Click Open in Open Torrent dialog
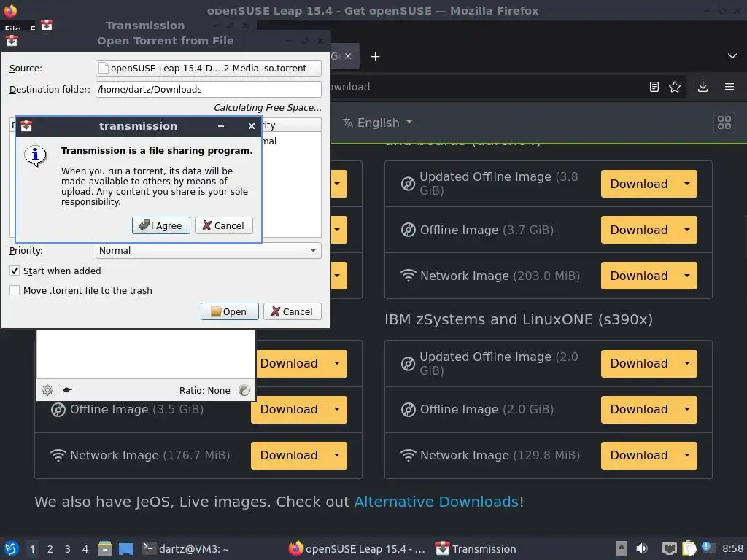This screenshot has height=560, width=747. click(x=229, y=311)
